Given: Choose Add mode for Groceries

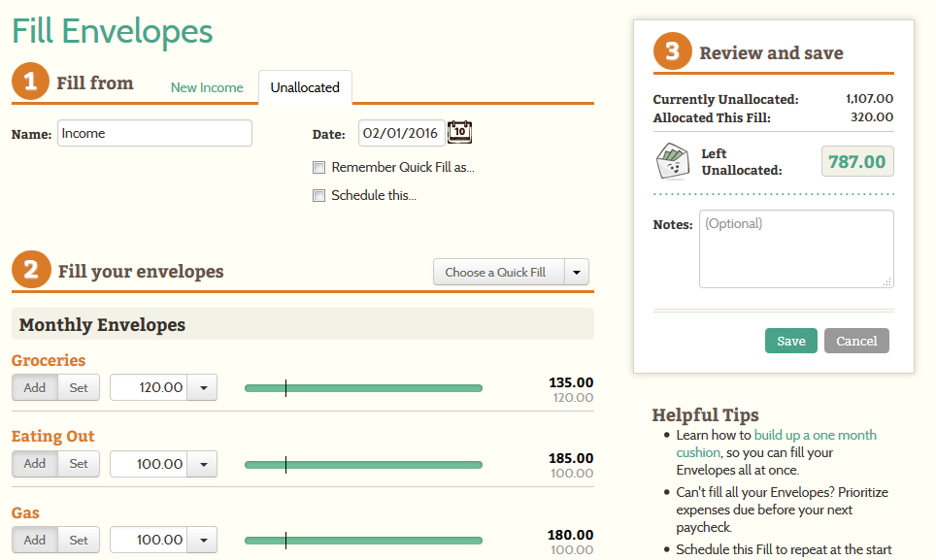Looking at the screenshot, I should (x=35, y=387).
